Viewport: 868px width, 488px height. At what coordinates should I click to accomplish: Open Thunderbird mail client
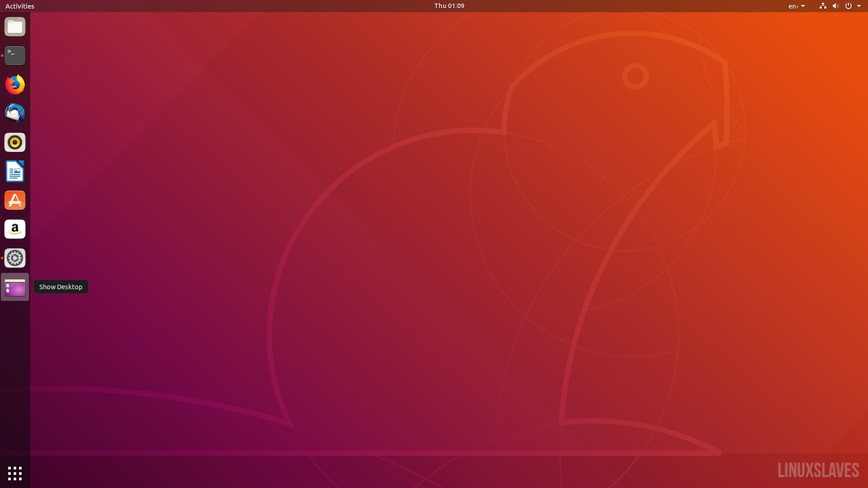[15, 113]
